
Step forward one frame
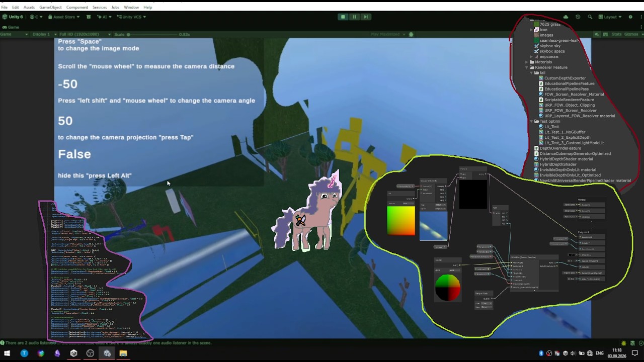point(366,17)
